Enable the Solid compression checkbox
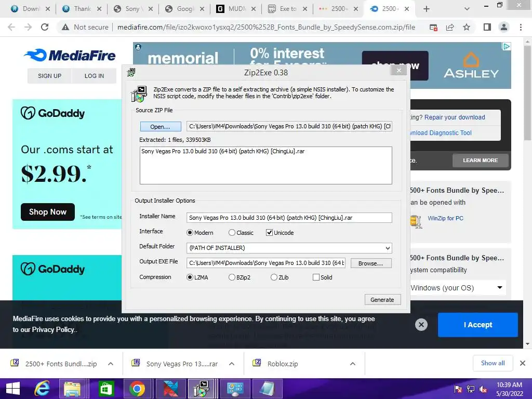The height and width of the screenshot is (399, 532). tap(316, 277)
